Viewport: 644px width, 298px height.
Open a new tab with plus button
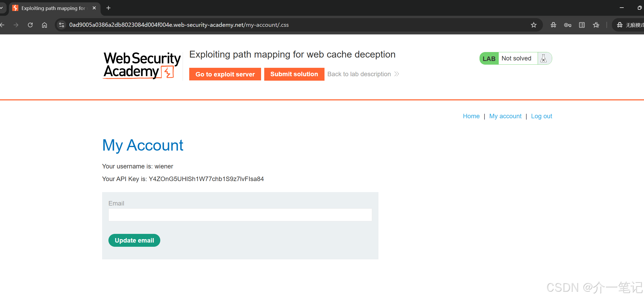pyautogui.click(x=108, y=8)
